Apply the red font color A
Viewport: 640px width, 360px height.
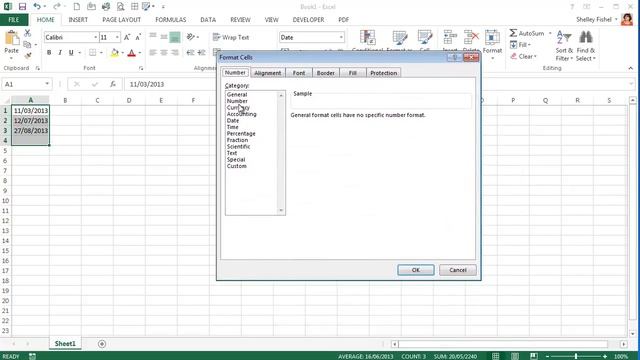coord(131,53)
